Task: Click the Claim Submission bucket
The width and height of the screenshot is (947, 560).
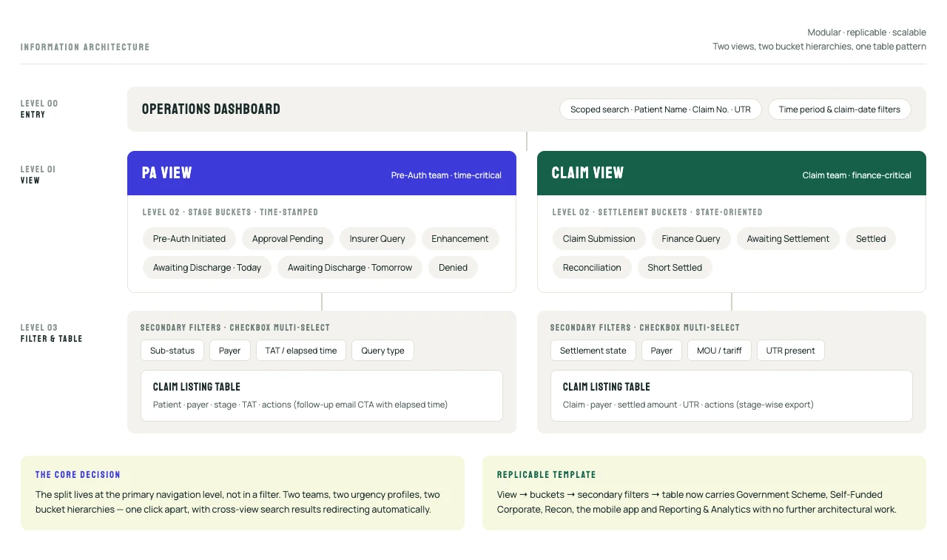Action: coord(599,239)
